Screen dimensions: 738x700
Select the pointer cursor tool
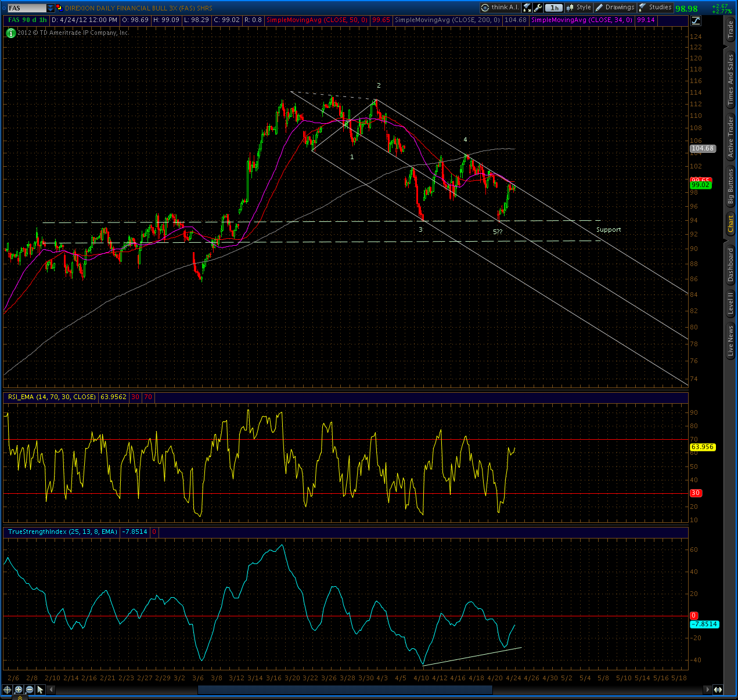[41, 690]
